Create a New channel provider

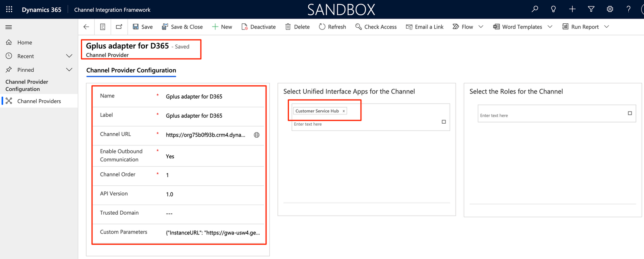tap(222, 27)
